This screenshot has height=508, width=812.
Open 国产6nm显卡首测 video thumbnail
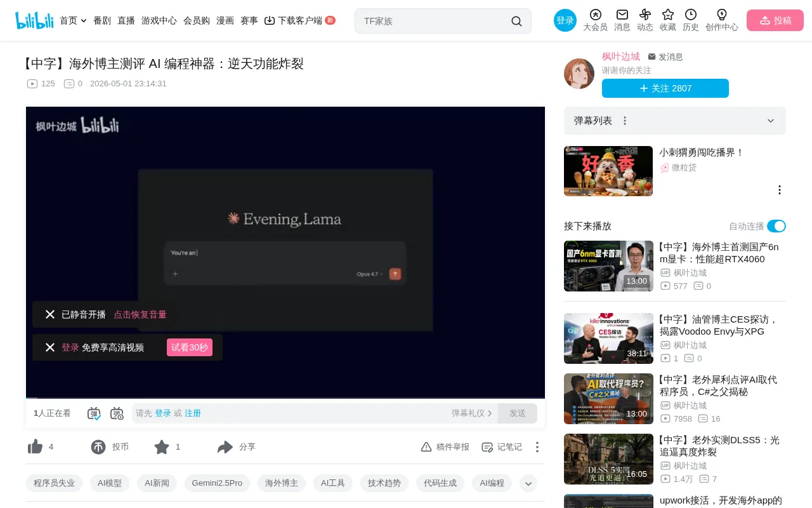tap(608, 266)
